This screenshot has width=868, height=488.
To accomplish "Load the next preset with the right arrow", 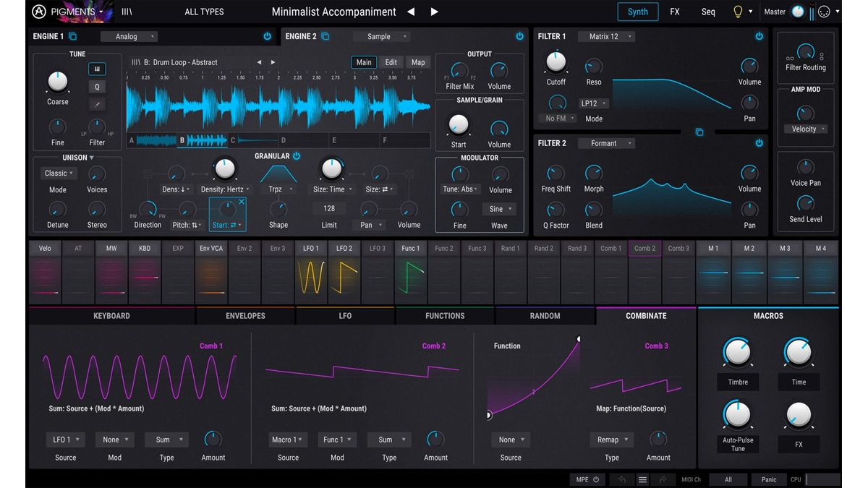I will (x=434, y=12).
